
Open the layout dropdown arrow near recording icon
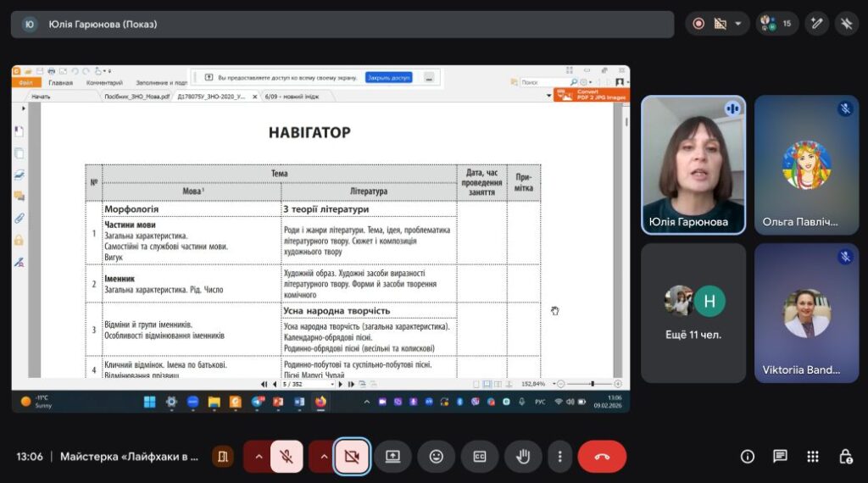click(x=738, y=24)
